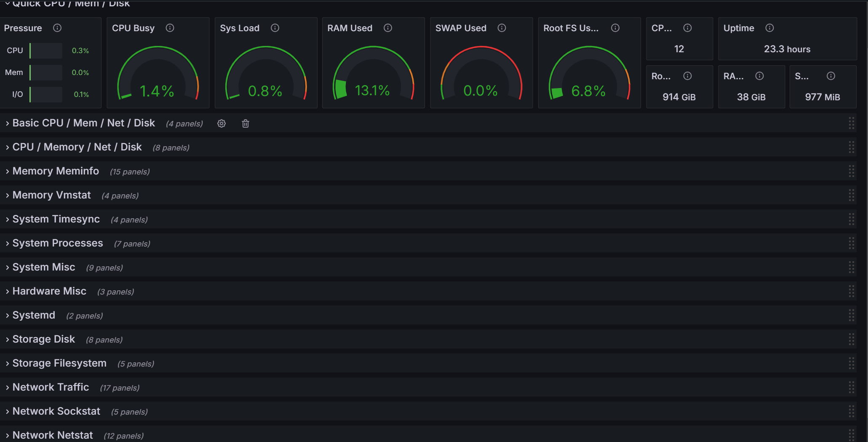
Task: Expand the Network Traffic row
Action: (x=51, y=387)
